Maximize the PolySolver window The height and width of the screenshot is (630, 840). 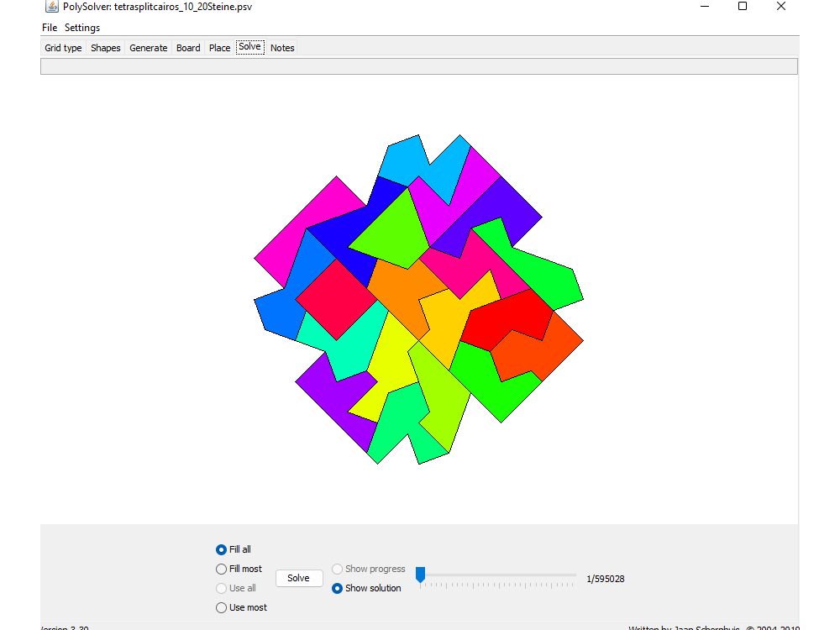[x=742, y=7]
